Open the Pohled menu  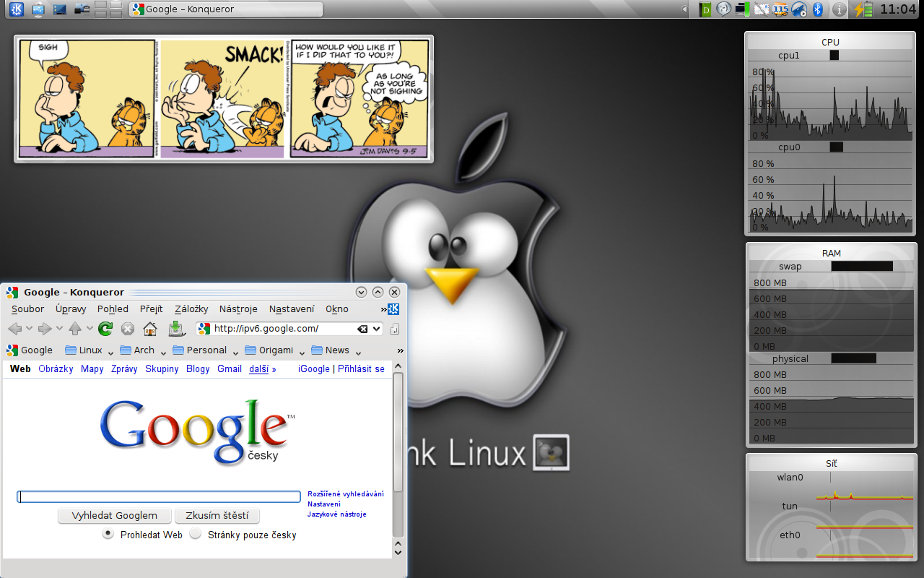pyautogui.click(x=113, y=309)
